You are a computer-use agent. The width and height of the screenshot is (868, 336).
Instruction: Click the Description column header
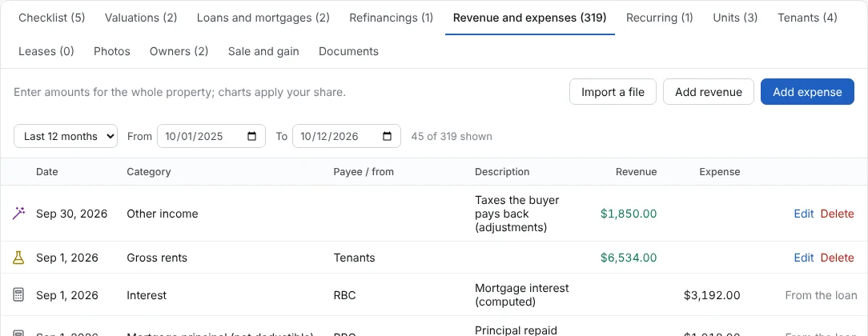tap(502, 172)
